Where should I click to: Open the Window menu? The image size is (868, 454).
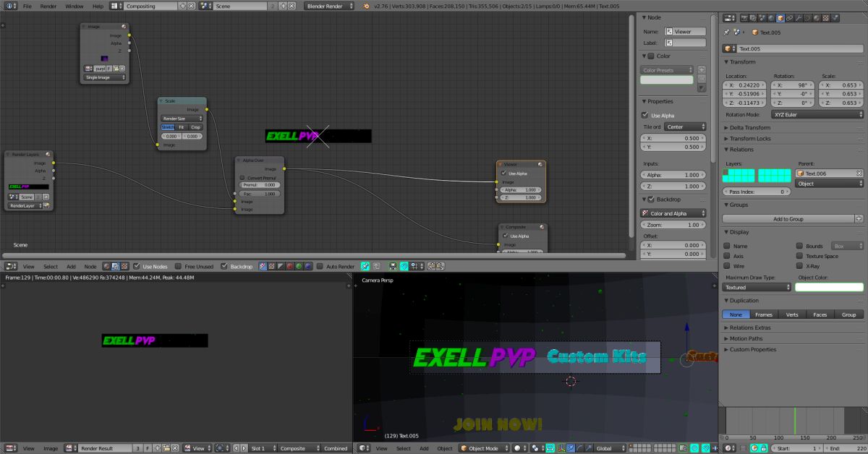pyautogui.click(x=74, y=6)
